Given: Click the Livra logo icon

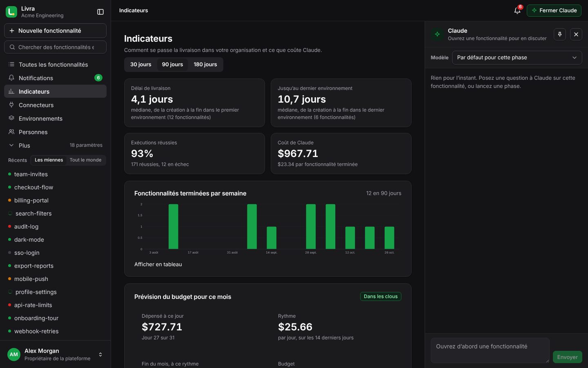Looking at the screenshot, I should tap(11, 12).
